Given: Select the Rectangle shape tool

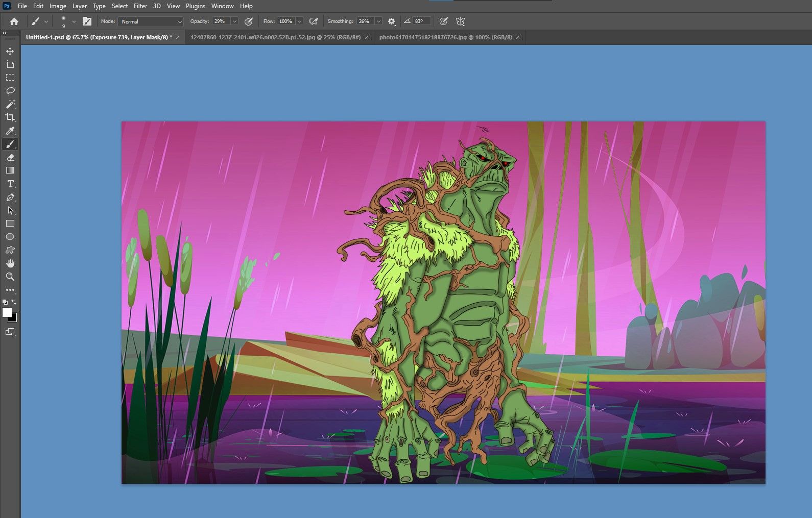Looking at the screenshot, I should tap(10, 224).
